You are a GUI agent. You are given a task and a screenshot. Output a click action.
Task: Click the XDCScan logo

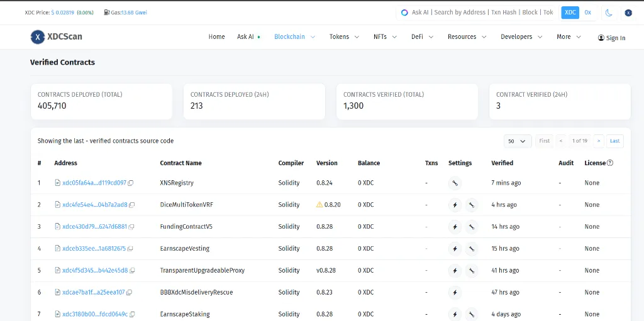[56, 36]
